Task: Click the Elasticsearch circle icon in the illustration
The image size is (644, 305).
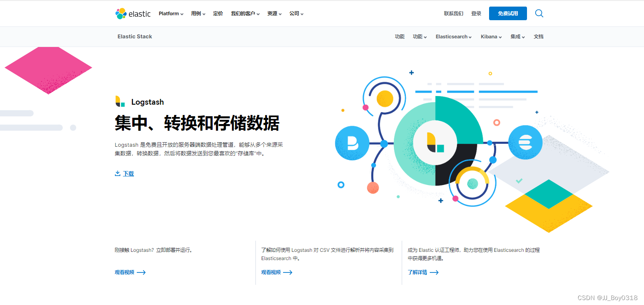Action: pyautogui.click(x=525, y=143)
